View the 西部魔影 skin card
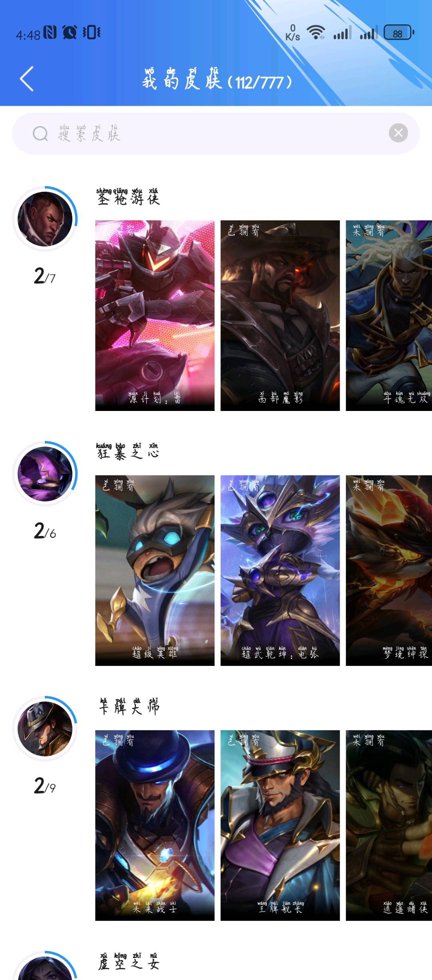This screenshot has width=432, height=980. click(x=280, y=315)
